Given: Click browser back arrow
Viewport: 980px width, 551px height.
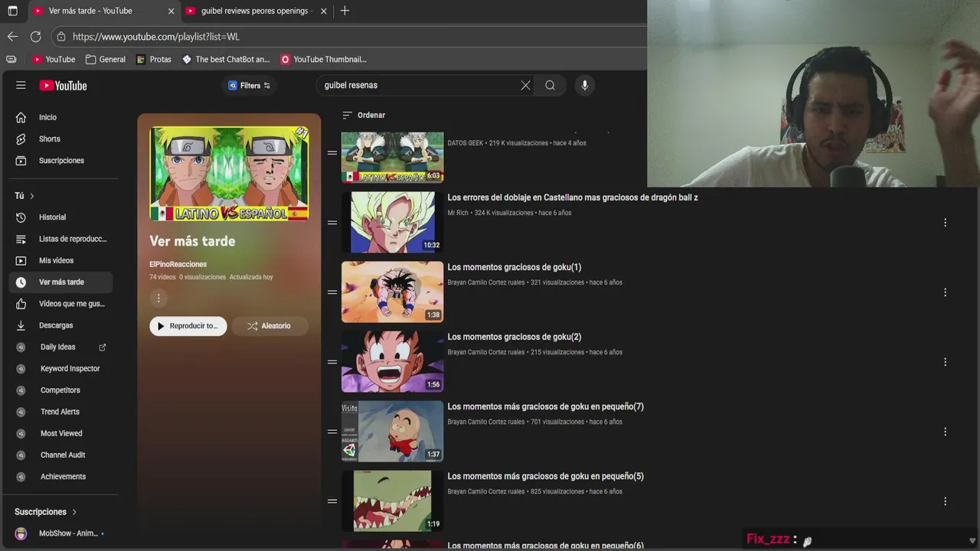Looking at the screenshot, I should coord(12,36).
